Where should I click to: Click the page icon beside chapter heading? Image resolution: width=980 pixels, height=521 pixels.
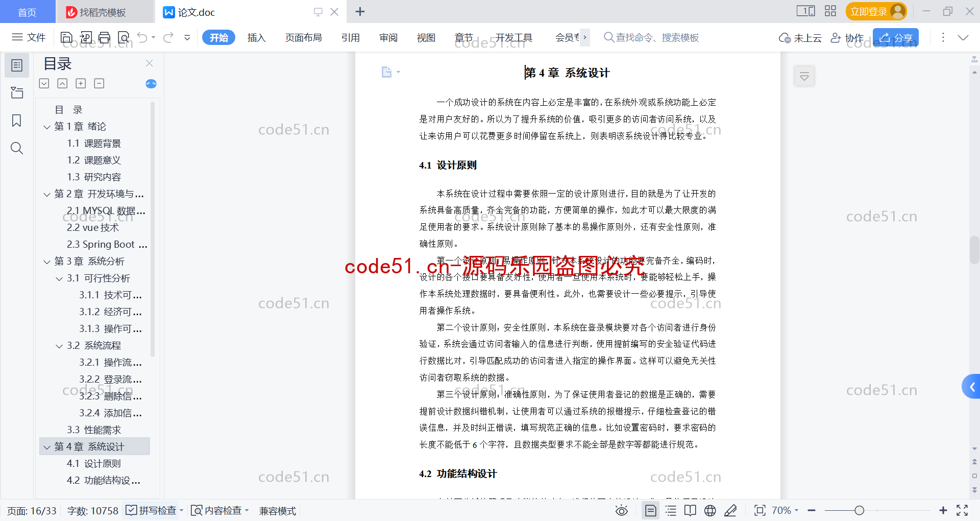[387, 72]
